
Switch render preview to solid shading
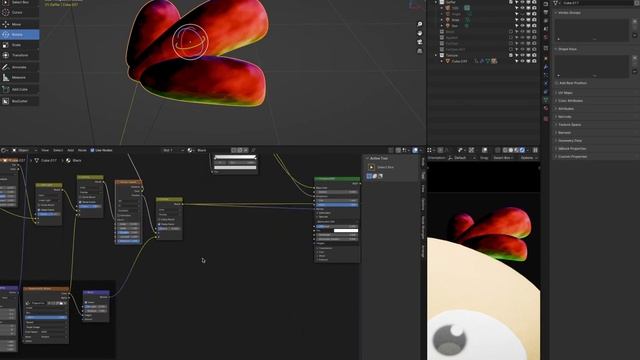pyautogui.click(x=511, y=150)
